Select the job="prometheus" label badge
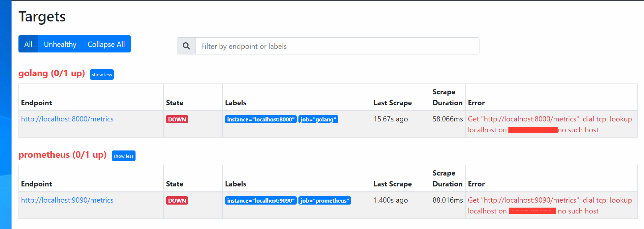 (x=324, y=200)
